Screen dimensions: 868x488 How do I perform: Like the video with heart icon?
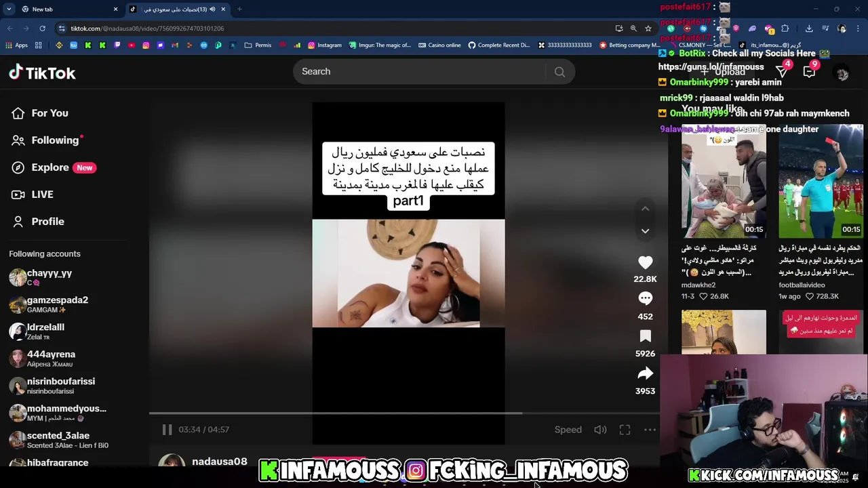pyautogui.click(x=645, y=262)
